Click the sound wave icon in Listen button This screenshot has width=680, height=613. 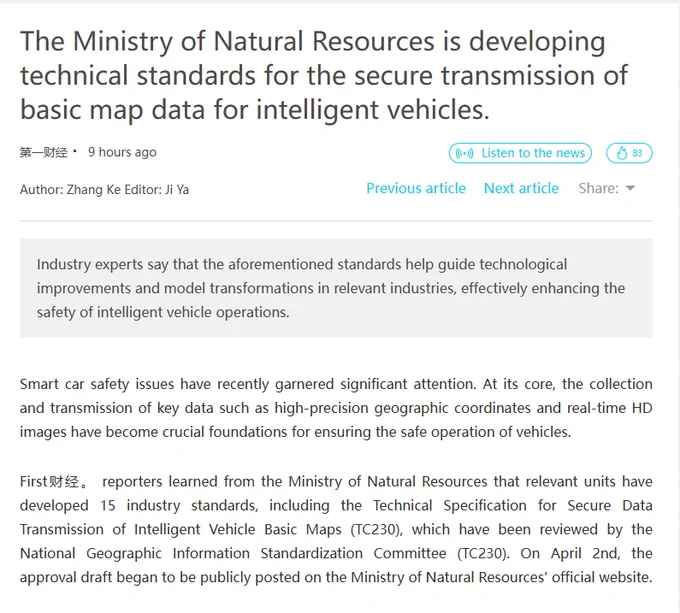click(464, 153)
